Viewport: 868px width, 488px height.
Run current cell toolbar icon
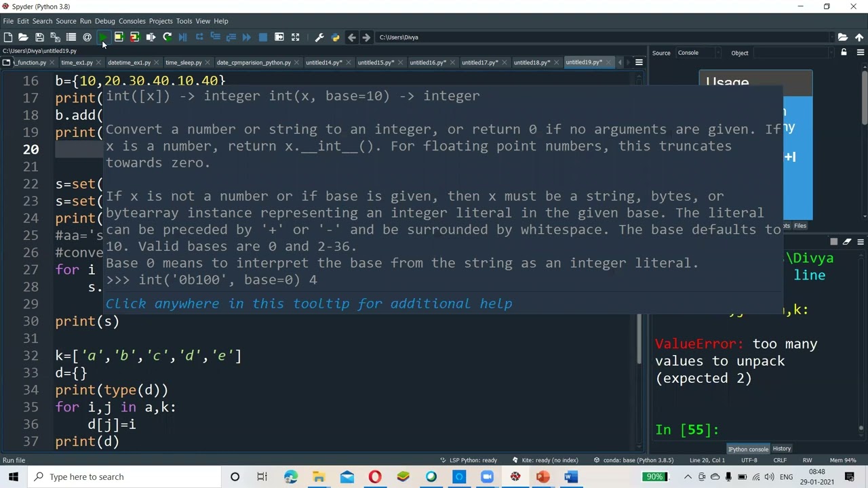[x=119, y=37]
